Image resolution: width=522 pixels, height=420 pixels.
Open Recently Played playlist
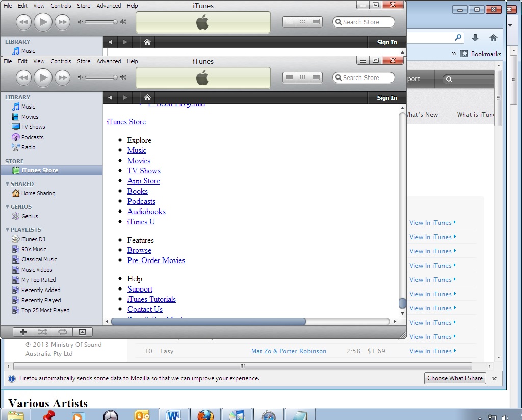(x=41, y=300)
